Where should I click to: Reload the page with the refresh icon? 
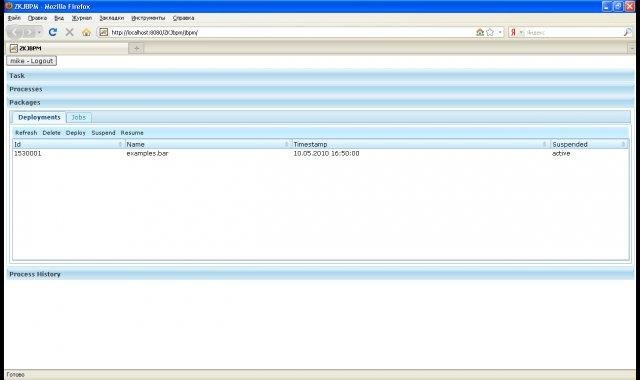[53, 32]
